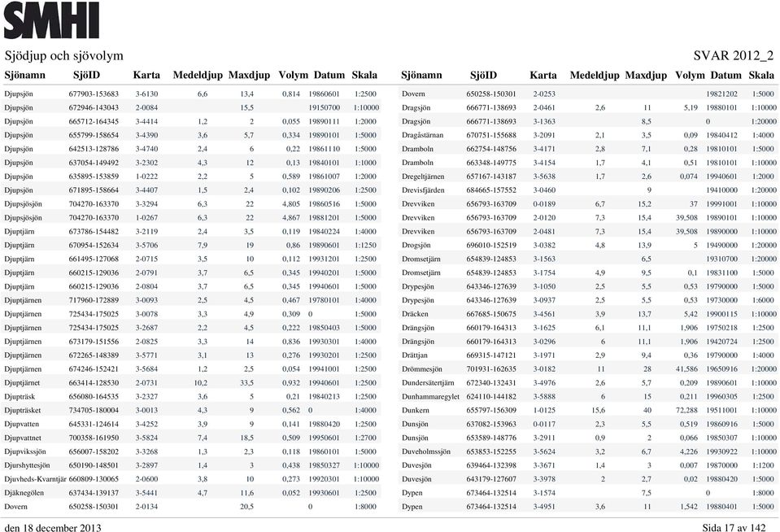The width and height of the screenshot is (780, 532).
Task: Select the Skala value '1:1250'
Action: 366,246
